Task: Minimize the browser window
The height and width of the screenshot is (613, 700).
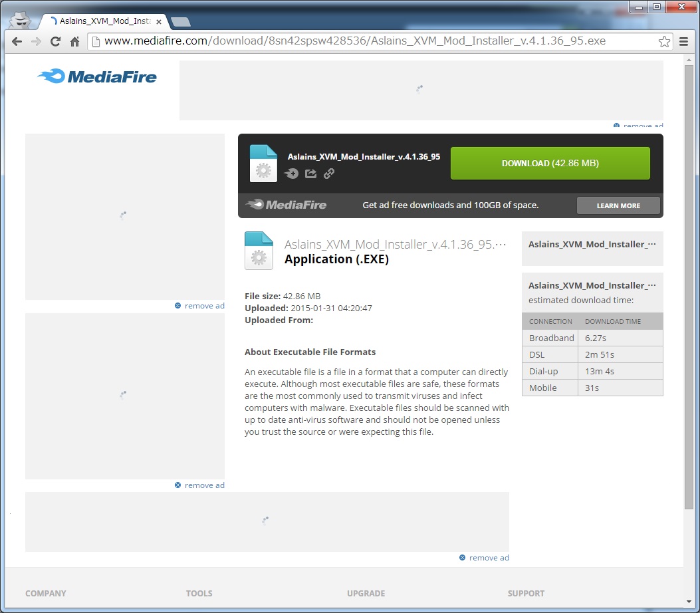Action: (x=639, y=7)
